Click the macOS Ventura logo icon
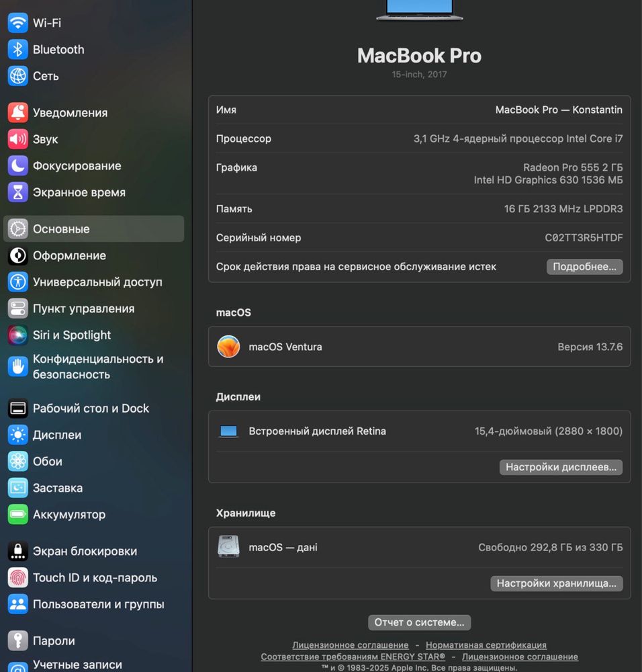 click(228, 347)
